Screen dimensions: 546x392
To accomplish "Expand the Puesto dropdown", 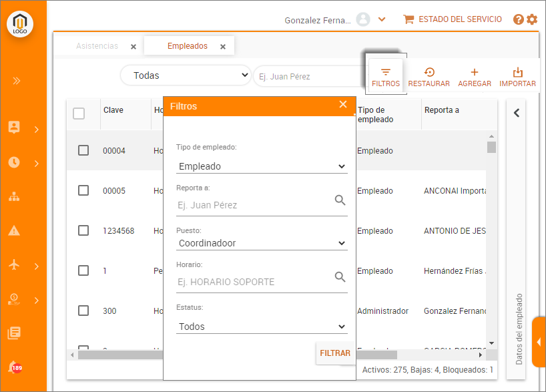I will coord(262,243).
